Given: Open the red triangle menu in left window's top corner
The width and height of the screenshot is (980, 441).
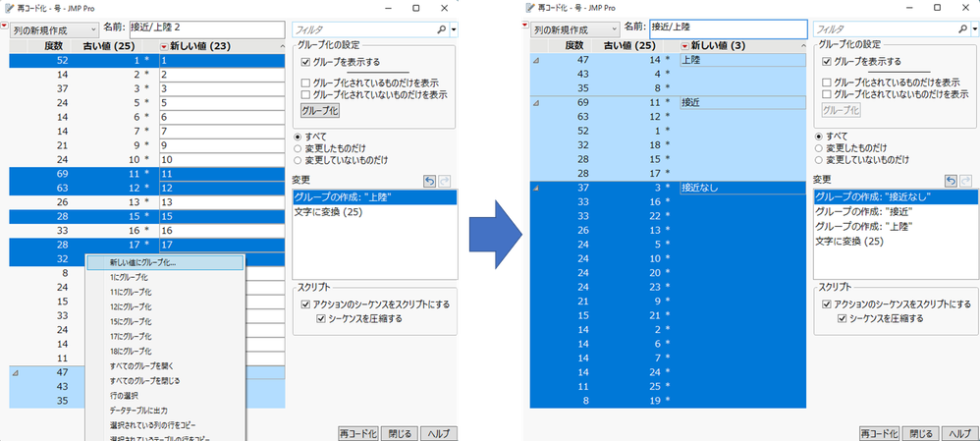Looking at the screenshot, I should click(5, 25).
